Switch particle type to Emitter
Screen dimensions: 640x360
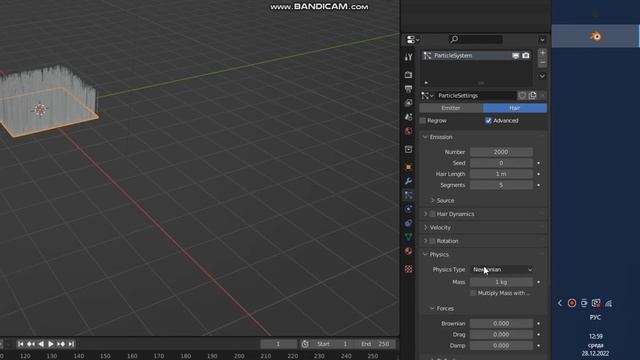click(451, 108)
